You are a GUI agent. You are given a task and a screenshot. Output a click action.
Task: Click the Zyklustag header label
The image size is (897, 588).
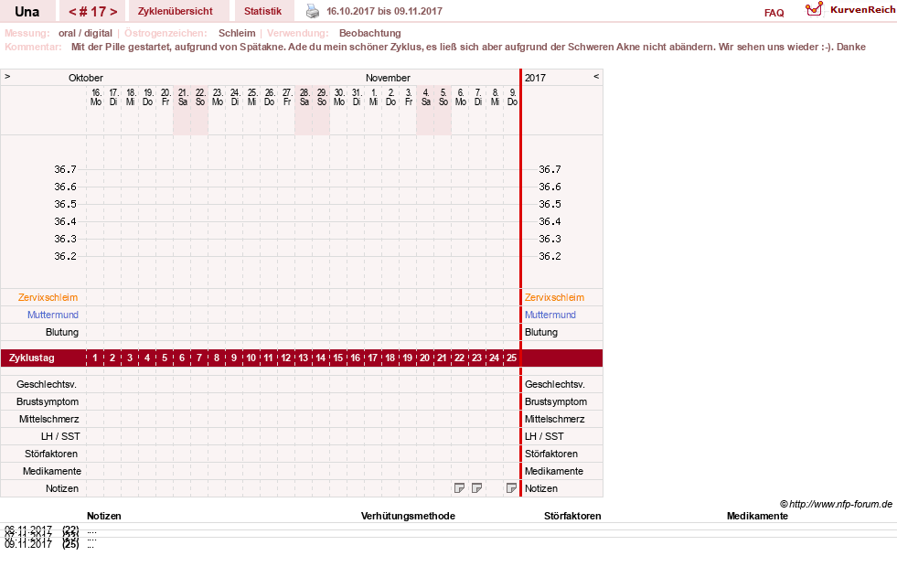coord(31,358)
